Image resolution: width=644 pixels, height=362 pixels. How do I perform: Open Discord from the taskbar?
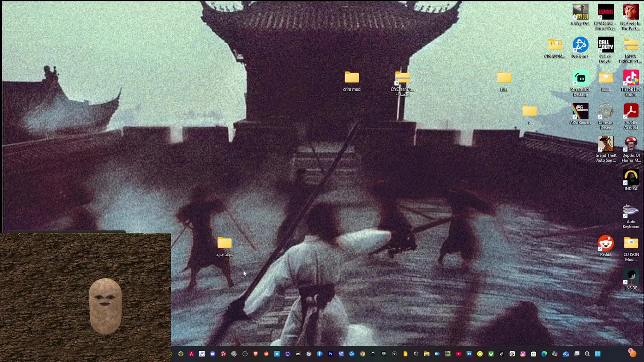(213, 354)
